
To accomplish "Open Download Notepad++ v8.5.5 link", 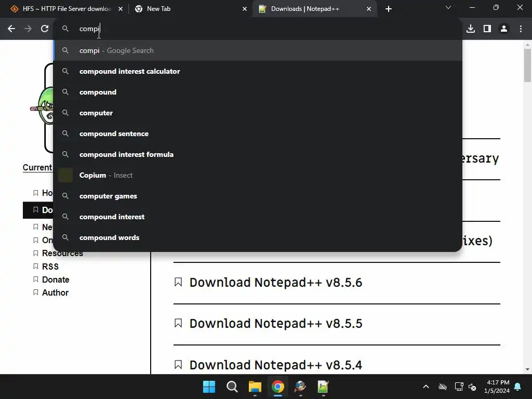I will coord(276,324).
